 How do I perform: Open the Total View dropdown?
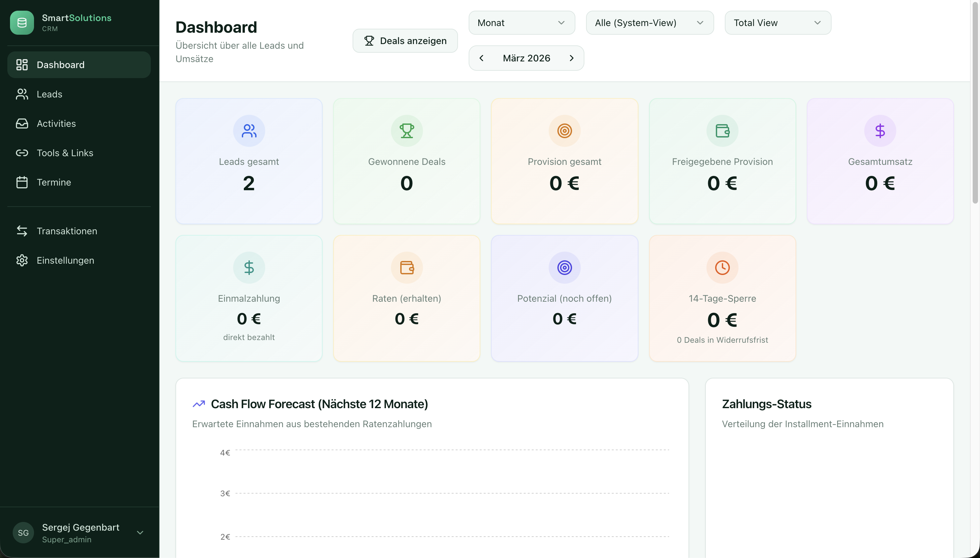[x=778, y=23]
